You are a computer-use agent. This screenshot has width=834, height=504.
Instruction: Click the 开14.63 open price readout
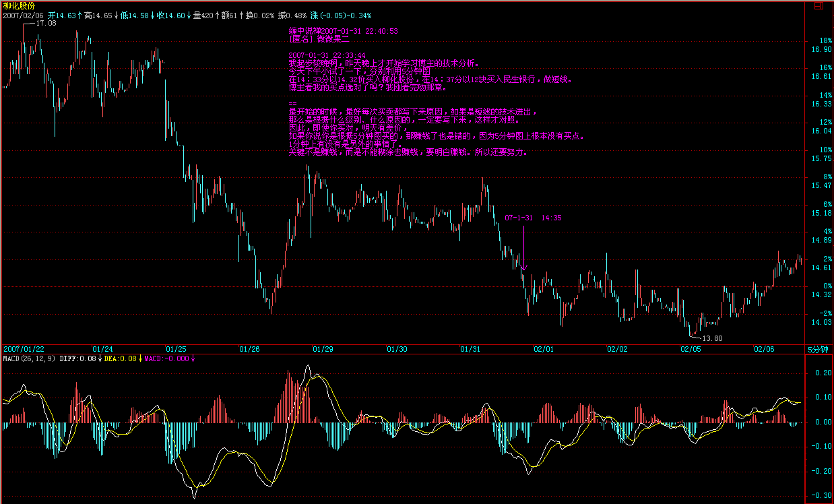click(61, 15)
